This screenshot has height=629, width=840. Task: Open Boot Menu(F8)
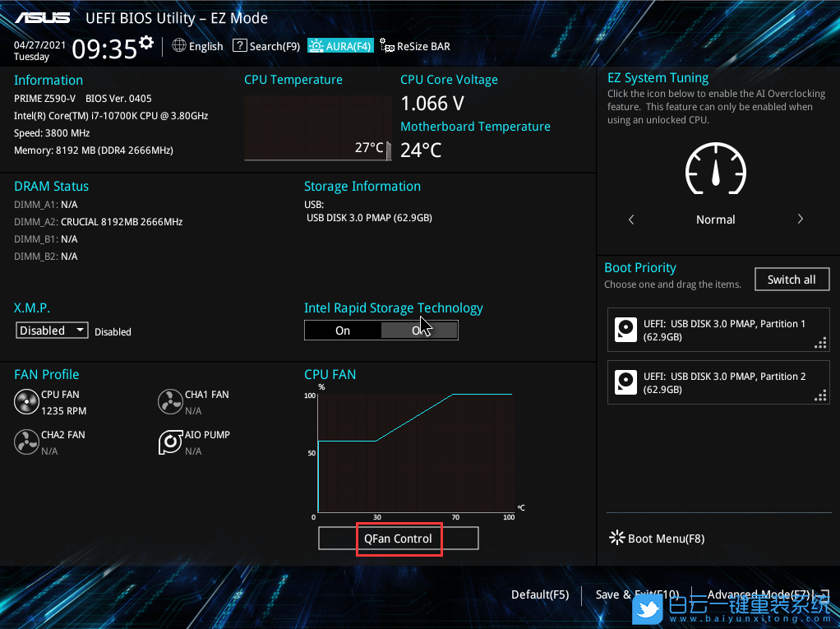(656, 539)
